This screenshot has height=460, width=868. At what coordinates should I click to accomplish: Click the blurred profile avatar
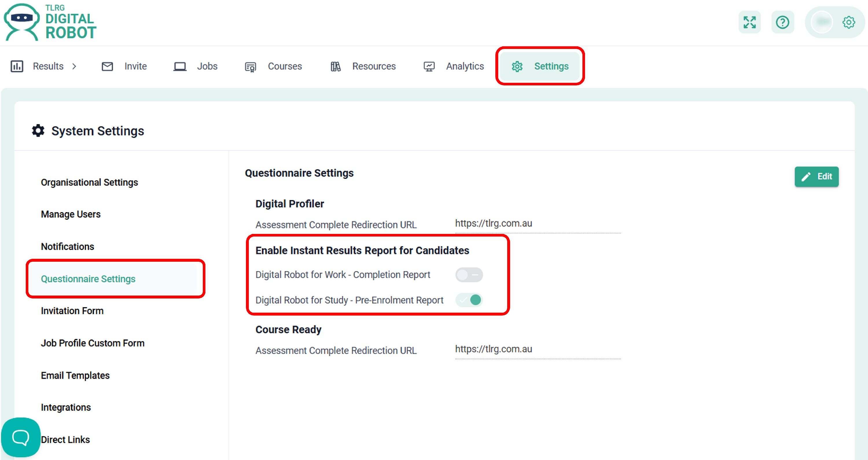pyautogui.click(x=822, y=22)
